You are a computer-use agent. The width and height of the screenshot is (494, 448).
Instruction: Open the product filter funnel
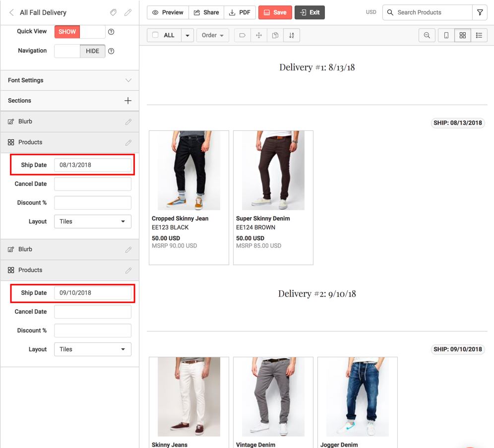[x=480, y=12]
